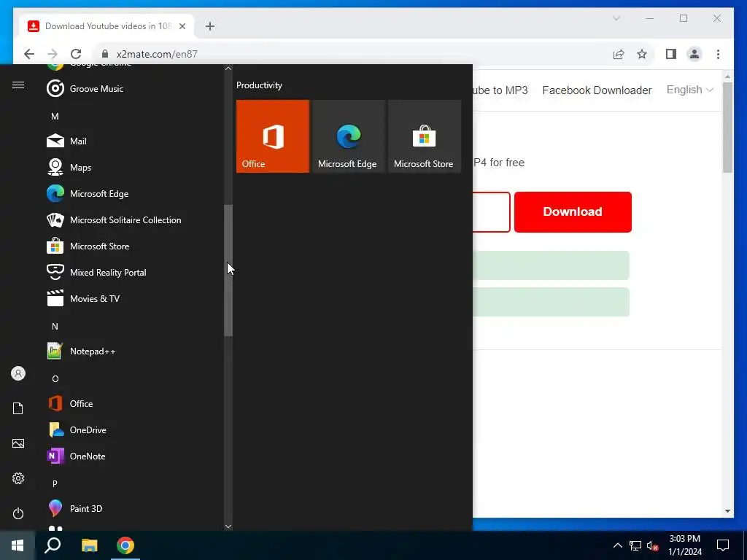Click the Microsoft Edge tile under Productivity

click(x=348, y=136)
